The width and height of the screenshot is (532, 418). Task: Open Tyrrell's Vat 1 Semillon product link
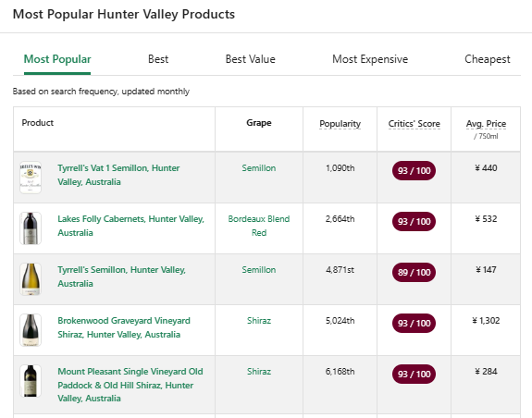[x=118, y=175]
